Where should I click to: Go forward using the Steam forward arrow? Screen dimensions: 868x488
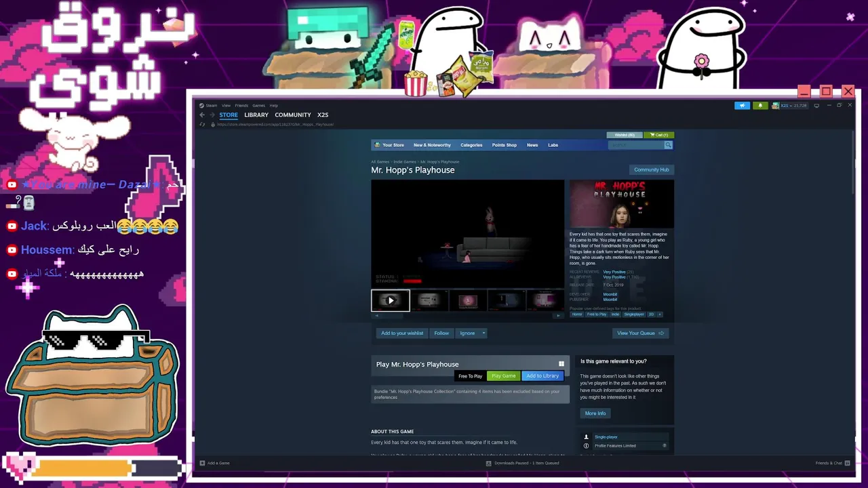(x=212, y=115)
